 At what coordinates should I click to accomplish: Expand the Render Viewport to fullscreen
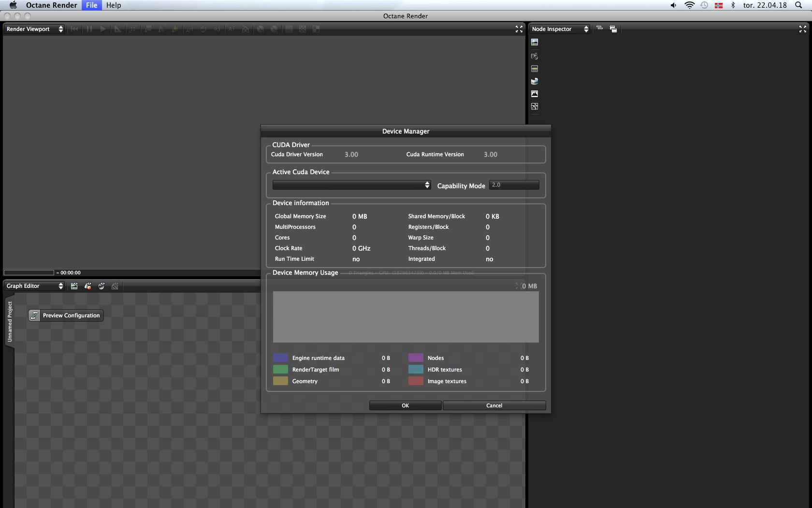[519, 29]
